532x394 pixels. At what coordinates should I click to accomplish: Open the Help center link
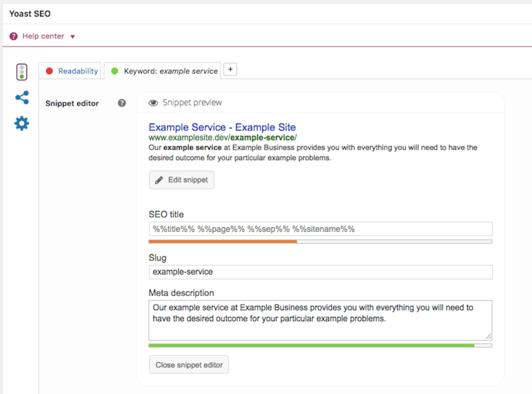coord(43,36)
